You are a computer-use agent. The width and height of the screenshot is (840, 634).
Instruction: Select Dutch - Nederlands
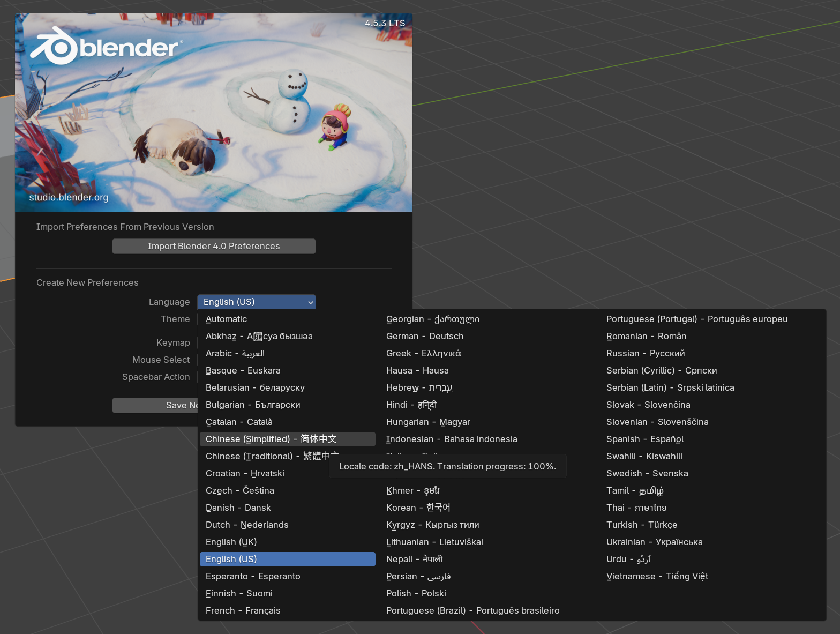(288, 525)
